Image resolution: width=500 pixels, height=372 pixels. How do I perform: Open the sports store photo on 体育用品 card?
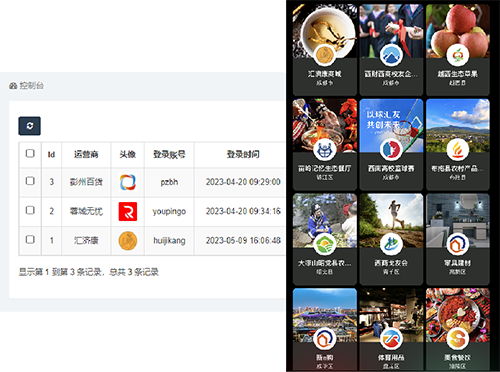point(391,315)
